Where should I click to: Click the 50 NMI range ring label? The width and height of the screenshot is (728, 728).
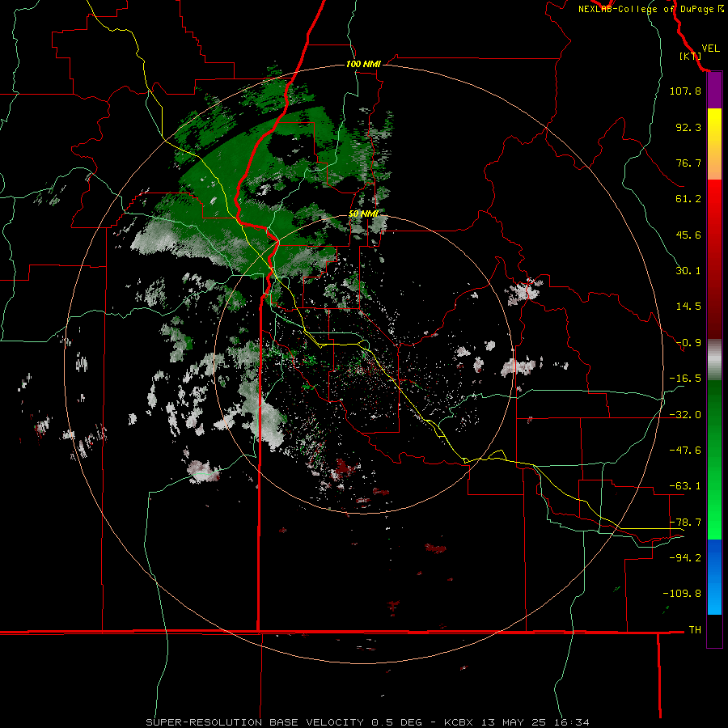click(363, 214)
